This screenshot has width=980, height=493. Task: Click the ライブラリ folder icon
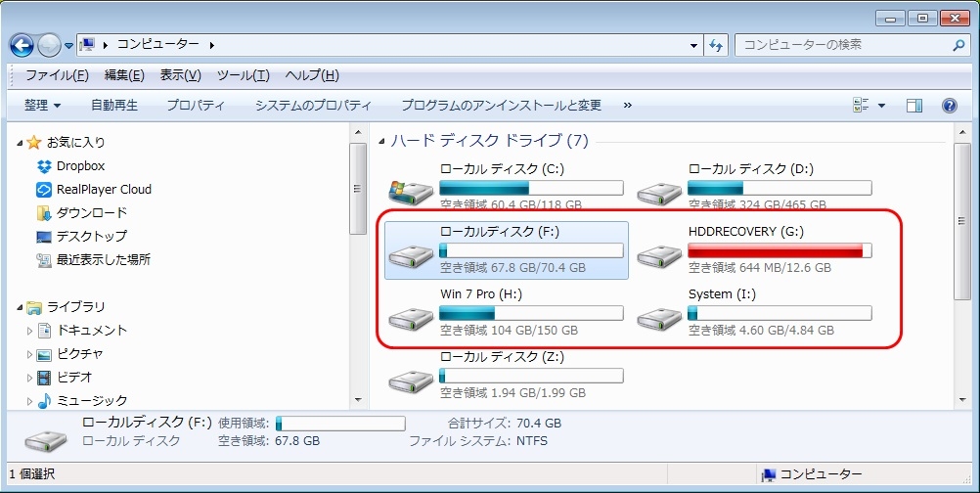pos(34,307)
